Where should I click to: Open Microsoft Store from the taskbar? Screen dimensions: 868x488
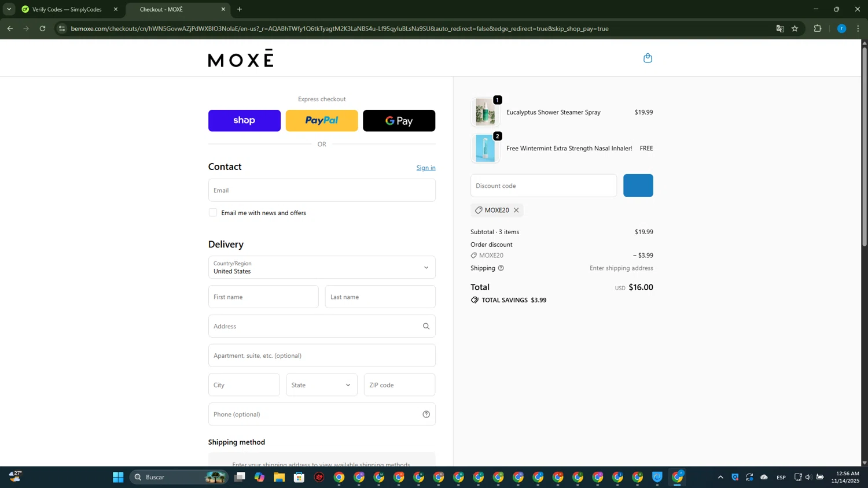coord(299,477)
